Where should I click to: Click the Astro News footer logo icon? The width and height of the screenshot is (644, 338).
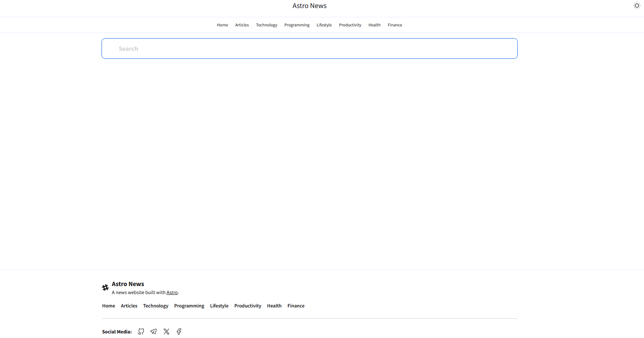tap(105, 288)
